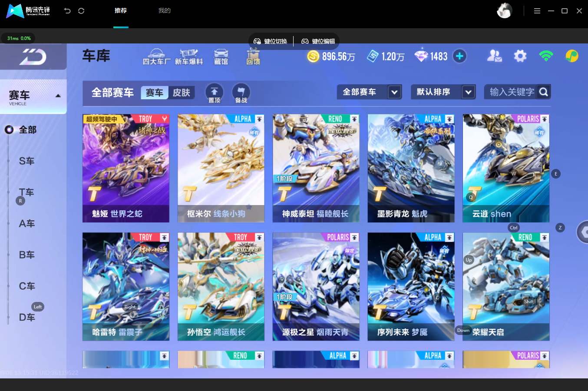Toggle the pin on 孙悟空 鸿运舰长 card
Image resolution: width=588 pixels, height=391 pixels.
click(x=259, y=238)
